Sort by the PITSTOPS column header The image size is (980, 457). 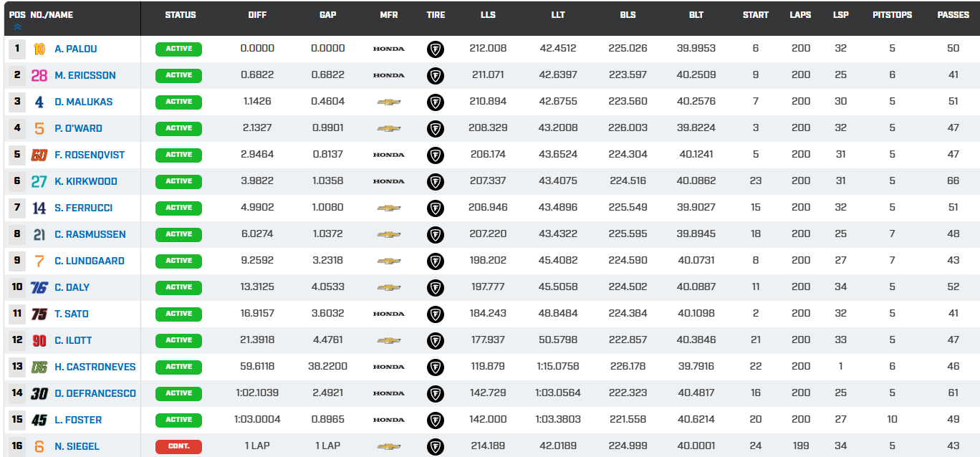892,15
